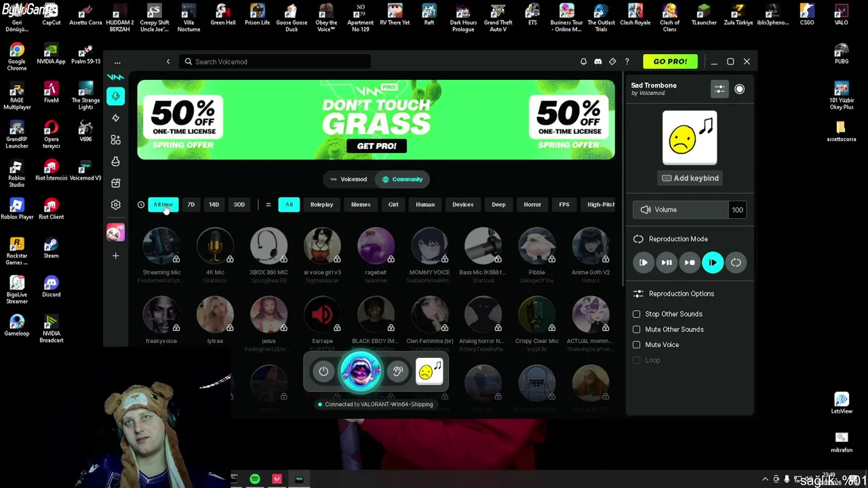Click the Sad Trombone icon in the dock

click(x=429, y=371)
